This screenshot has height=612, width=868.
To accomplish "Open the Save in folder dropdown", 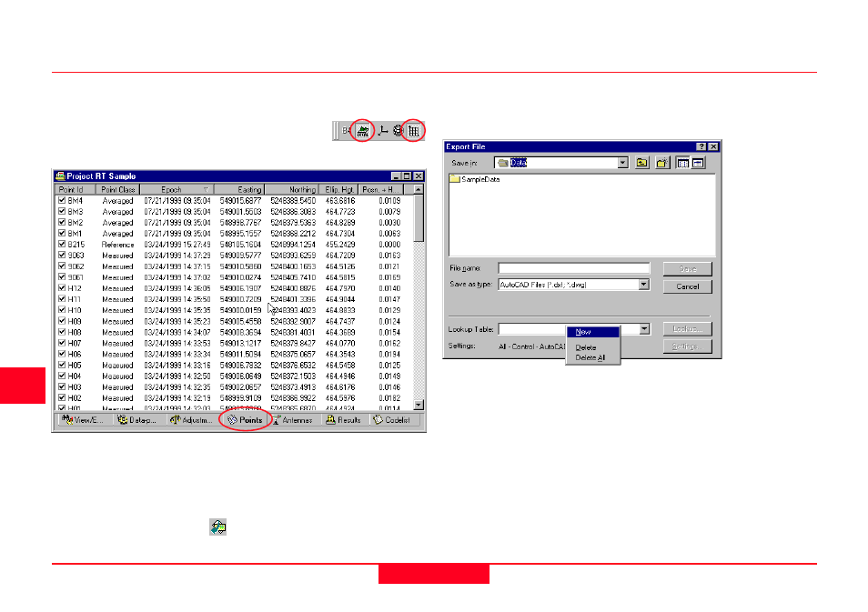I will (x=622, y=163).
